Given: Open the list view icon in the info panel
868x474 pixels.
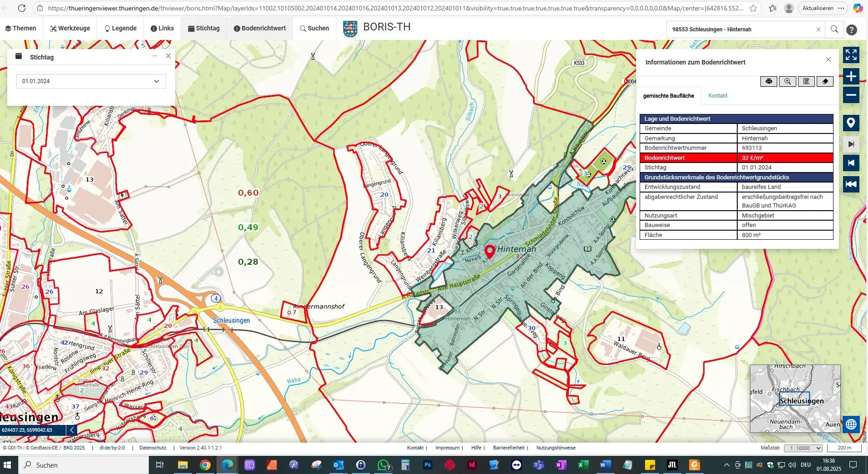Looking at the screenshot, I should pos(806,81).
